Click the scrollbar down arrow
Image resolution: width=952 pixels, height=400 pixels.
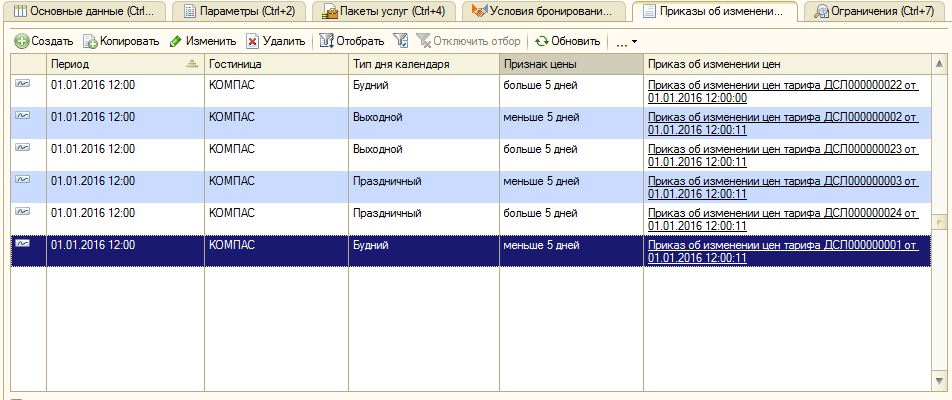tap(940, 381)
